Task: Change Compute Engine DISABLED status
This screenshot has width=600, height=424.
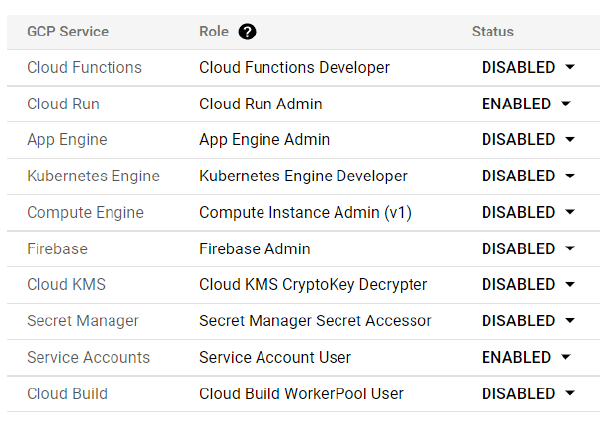Action: [570, 212]
